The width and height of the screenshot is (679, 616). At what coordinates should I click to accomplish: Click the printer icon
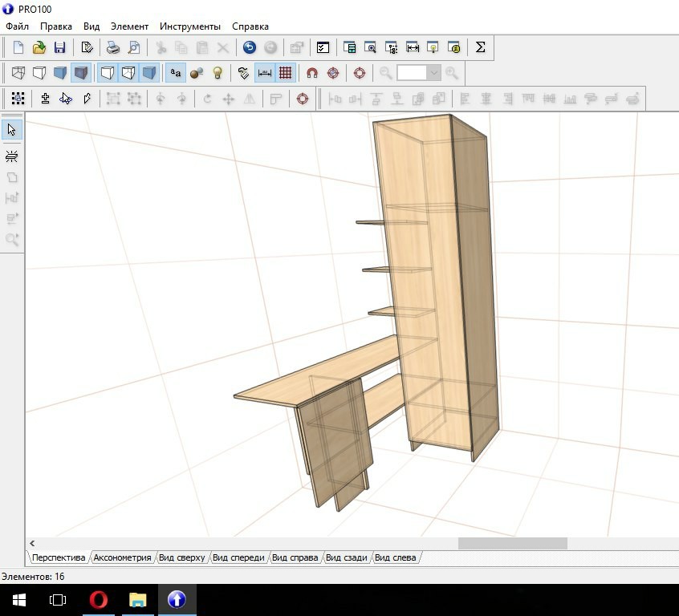pos(113,47)
